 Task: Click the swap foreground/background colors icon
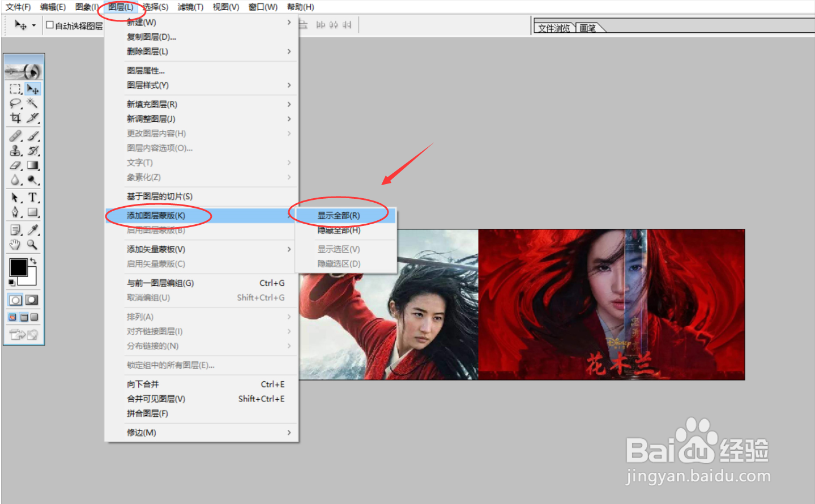click(33, 261)
